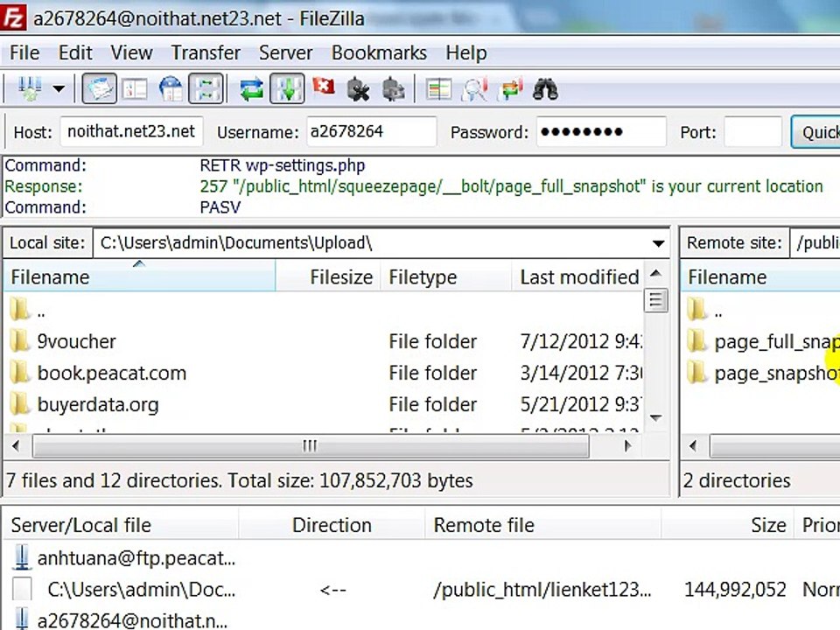Open the Help menu

click(466, 52)
